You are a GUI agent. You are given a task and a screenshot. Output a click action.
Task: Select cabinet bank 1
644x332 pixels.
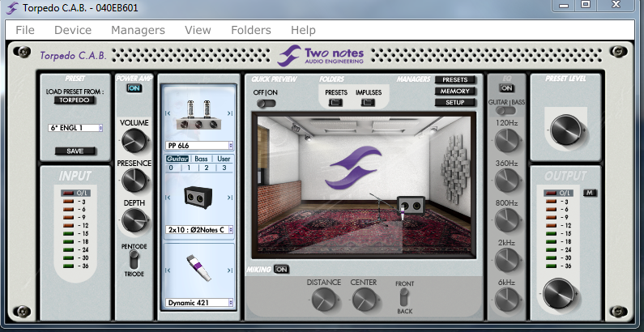click(x=189, y=168)
